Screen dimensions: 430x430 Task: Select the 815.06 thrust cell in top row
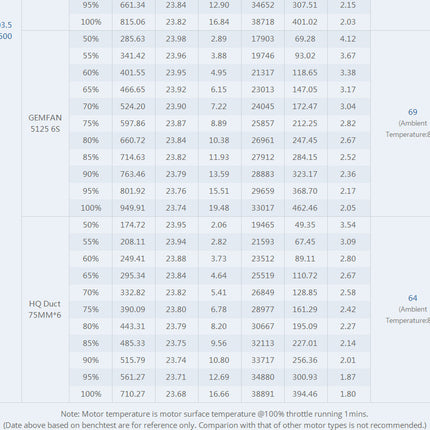click(133, 22)
